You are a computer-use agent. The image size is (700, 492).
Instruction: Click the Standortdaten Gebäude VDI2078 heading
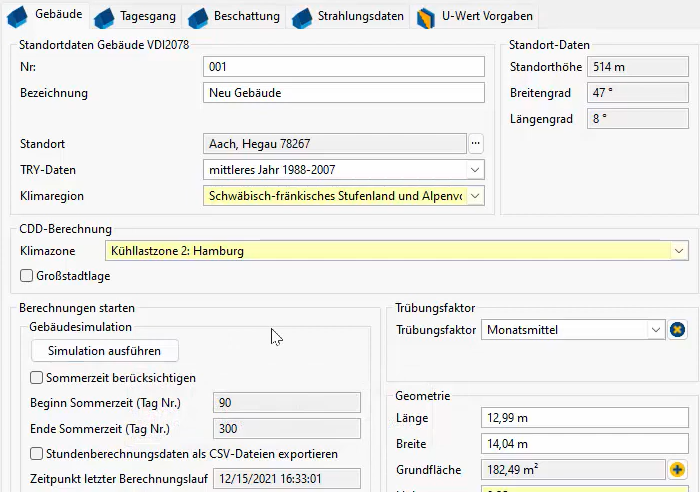(x=104, y=45)
